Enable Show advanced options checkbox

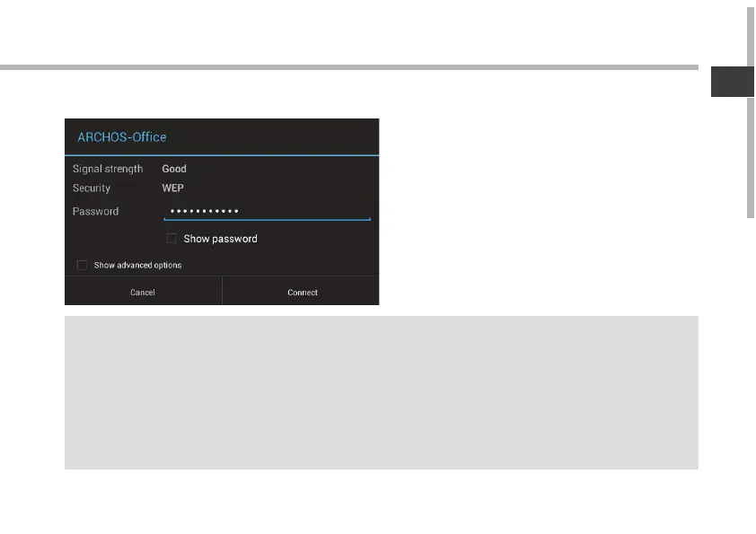click(82, 265)
